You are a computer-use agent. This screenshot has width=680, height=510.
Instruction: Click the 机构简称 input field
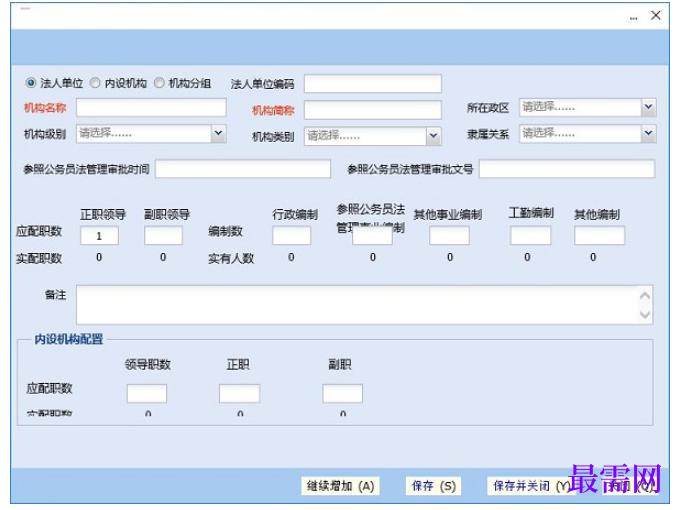[373, 110]
